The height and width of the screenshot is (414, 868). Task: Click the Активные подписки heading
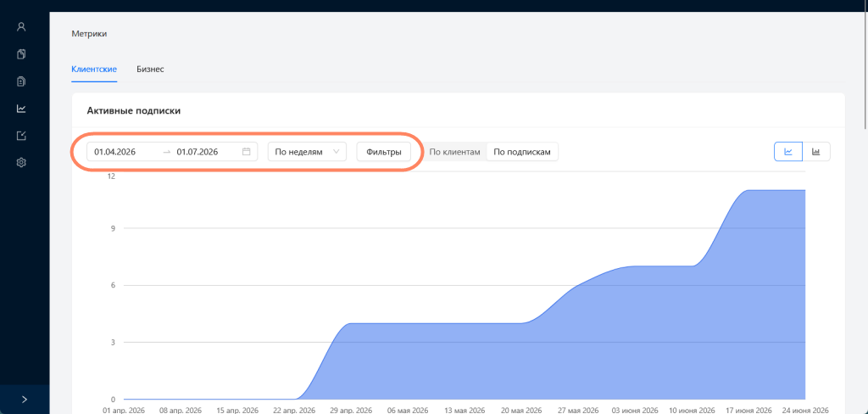point(133,111)
